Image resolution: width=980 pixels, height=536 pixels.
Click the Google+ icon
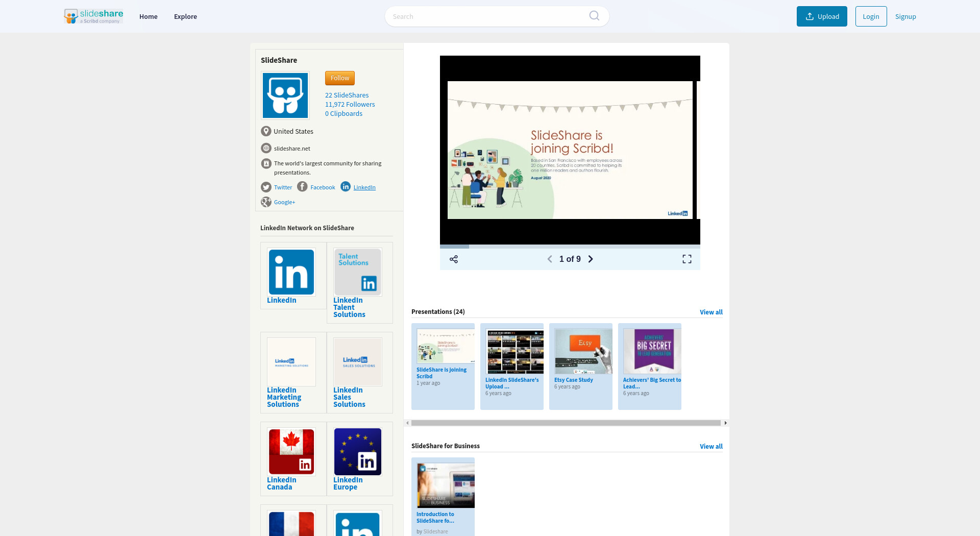[266, 202]
